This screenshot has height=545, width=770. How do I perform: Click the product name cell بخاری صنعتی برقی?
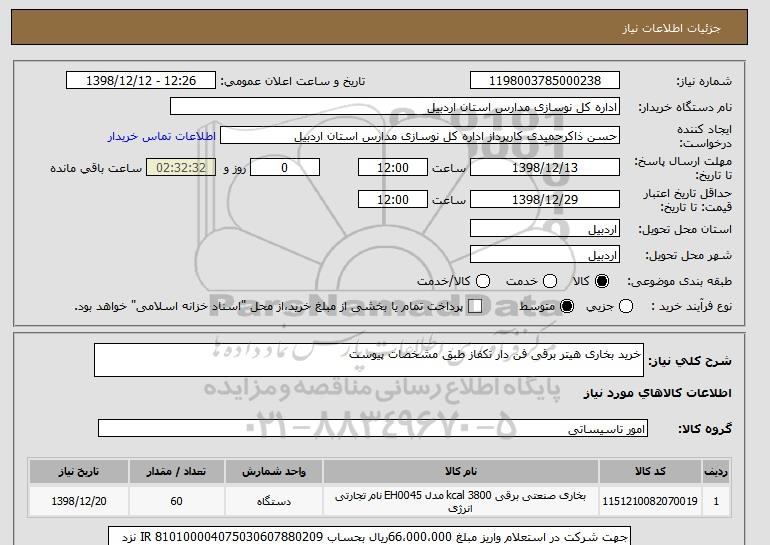tap(461, 501)
